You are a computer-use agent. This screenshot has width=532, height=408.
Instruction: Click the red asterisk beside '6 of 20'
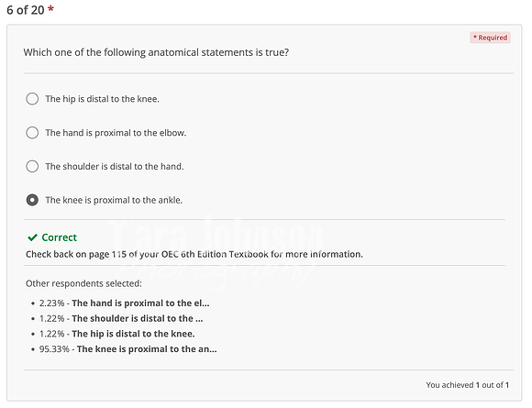[x=50, y=8]
